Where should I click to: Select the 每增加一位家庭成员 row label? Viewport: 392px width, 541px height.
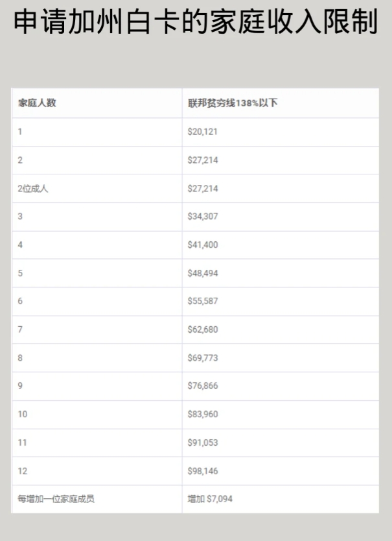[56, 499]
